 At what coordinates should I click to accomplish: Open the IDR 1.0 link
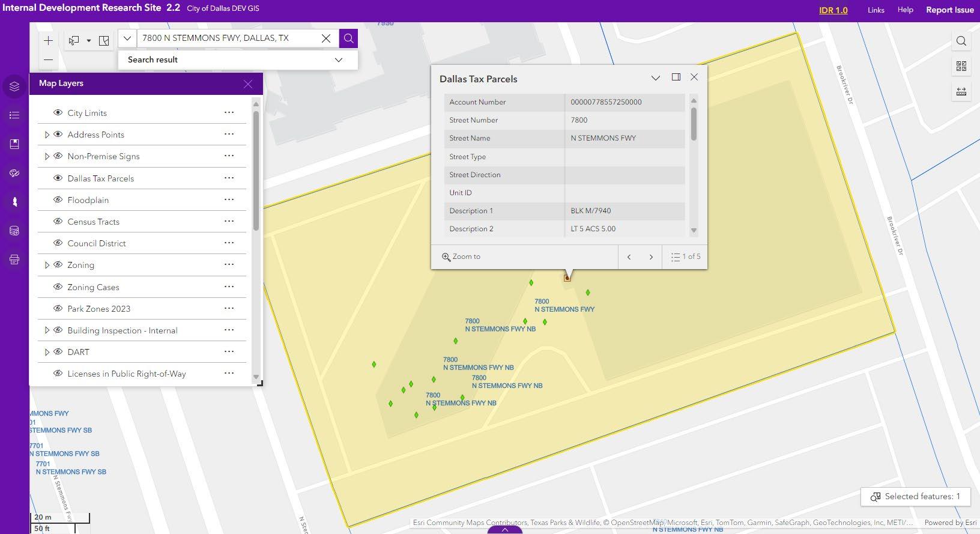tap(833, 10)
